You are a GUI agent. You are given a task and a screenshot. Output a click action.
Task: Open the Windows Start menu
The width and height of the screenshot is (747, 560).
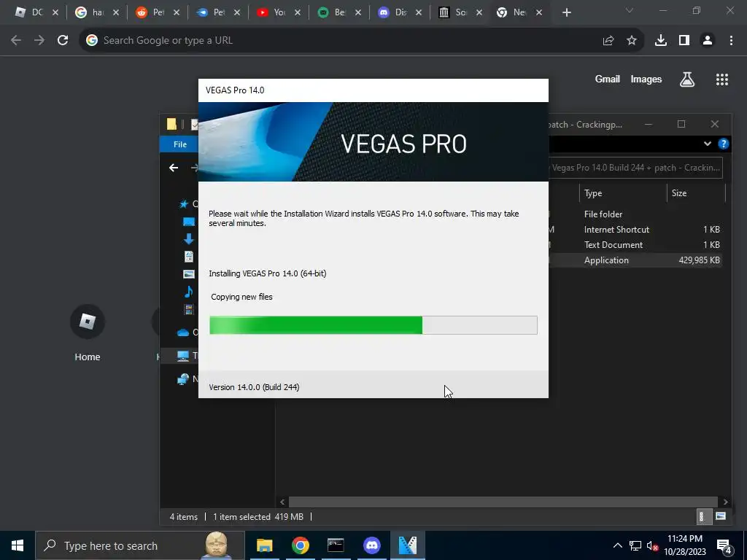[x=18, y=545]
